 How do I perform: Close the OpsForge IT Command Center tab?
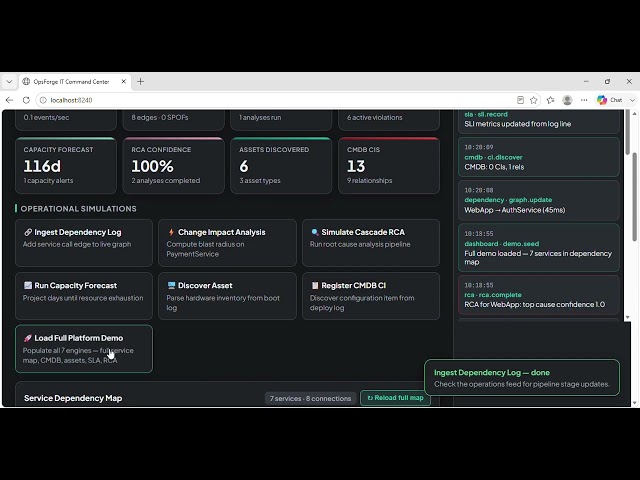click(123, 82)
